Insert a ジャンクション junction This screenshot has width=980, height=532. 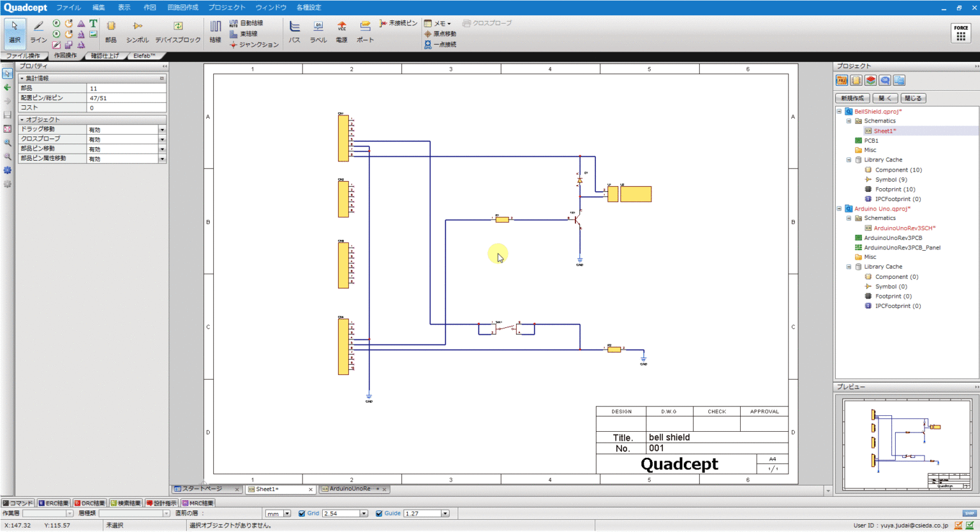click(x=255, y=45)
